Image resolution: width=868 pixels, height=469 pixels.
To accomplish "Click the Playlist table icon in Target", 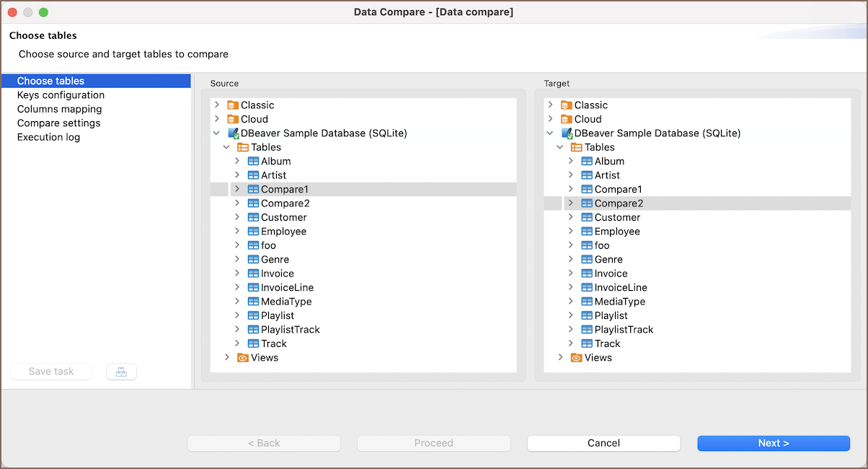I will point(587,315).
